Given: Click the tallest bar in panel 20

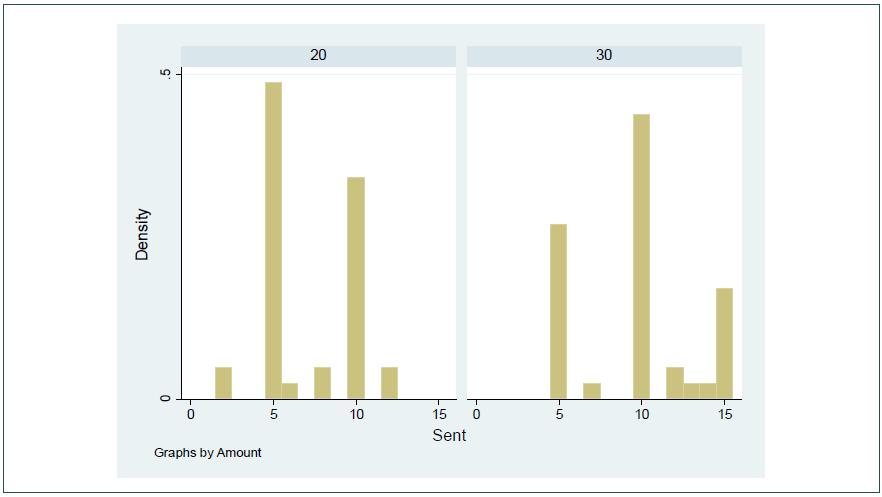Looking at the screenshot, I should pos(273,240).
